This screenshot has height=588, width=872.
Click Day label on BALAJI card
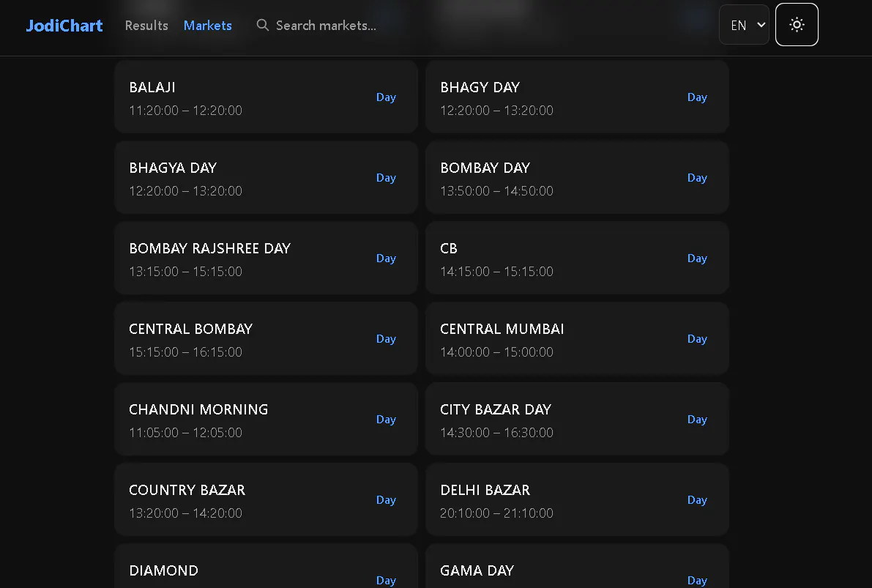pos(386,97)
